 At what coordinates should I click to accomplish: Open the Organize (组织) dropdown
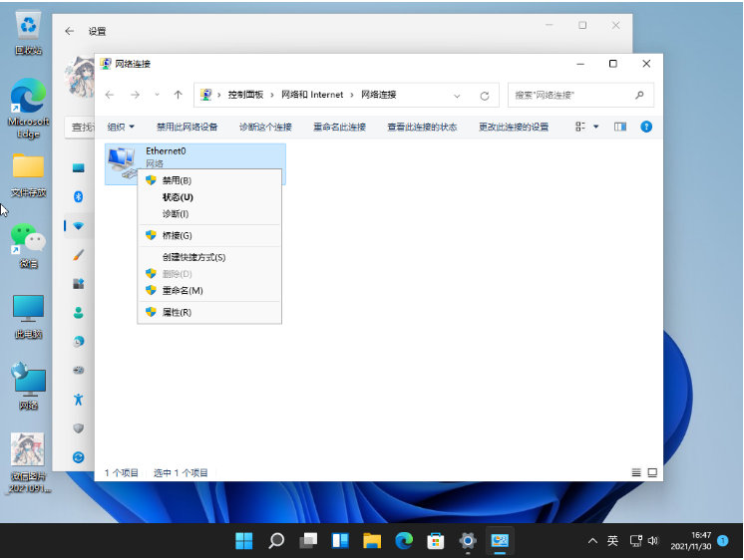[x=121, y=127]
